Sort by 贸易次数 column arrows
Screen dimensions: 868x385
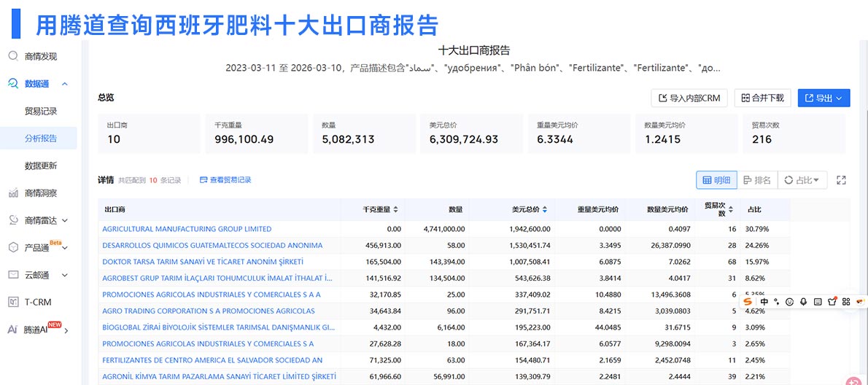click(731, 210)
